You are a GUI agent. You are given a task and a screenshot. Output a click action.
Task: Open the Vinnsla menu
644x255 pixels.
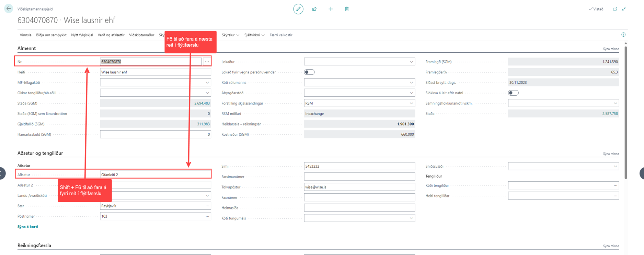pyautogui.click(x=25, y=35)
